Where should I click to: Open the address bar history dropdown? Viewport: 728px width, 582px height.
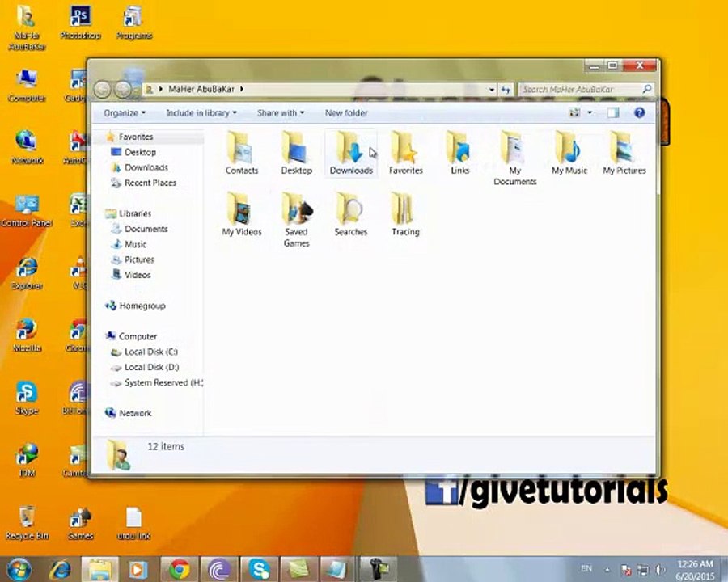tap(492, 89)
